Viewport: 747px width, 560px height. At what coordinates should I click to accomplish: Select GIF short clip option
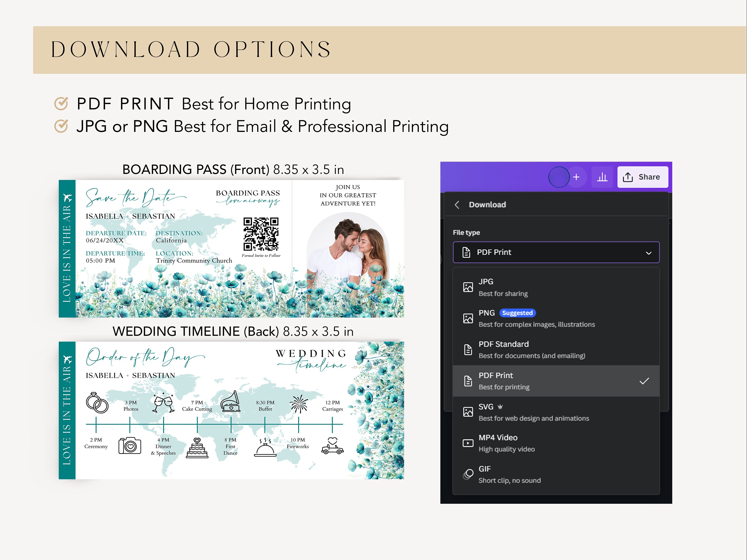[x=556, y=475]
